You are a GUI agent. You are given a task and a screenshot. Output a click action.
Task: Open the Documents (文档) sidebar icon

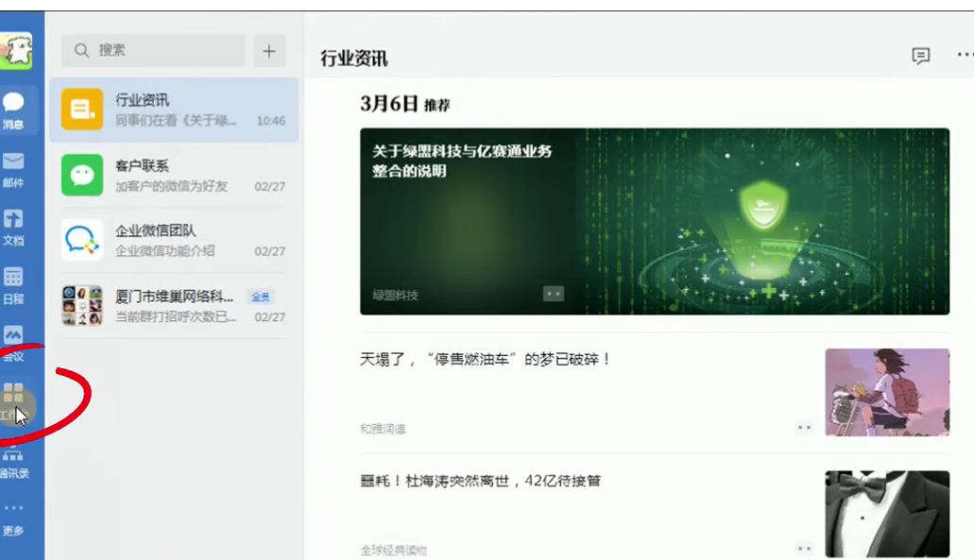(14, 226)
